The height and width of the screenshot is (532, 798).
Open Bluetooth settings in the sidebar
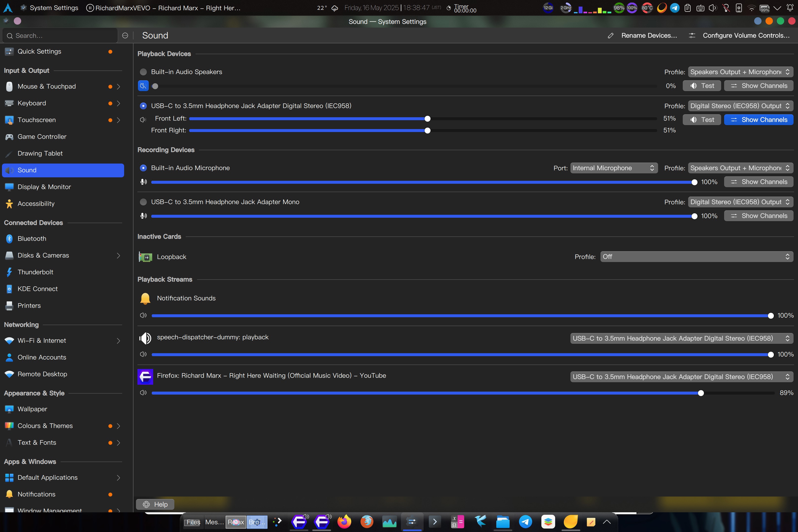(32, 238)
